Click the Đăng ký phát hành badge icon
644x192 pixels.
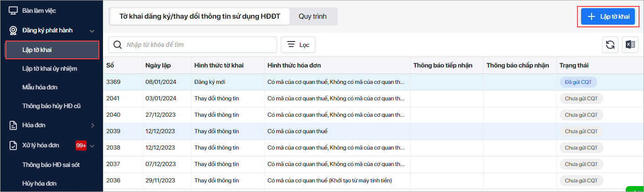coord(13,31)
